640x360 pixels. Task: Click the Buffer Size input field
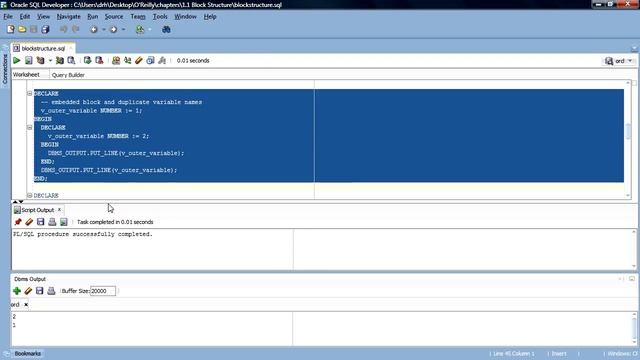102,291
